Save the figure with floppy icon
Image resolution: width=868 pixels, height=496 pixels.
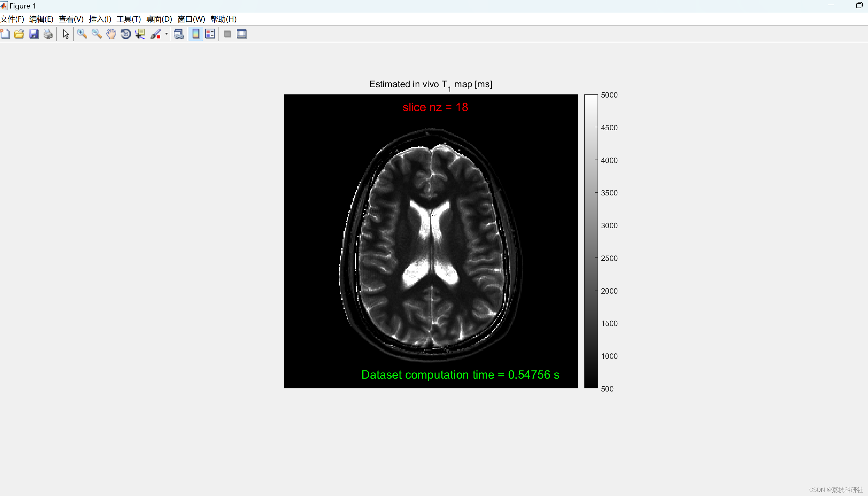pos(34,34)
